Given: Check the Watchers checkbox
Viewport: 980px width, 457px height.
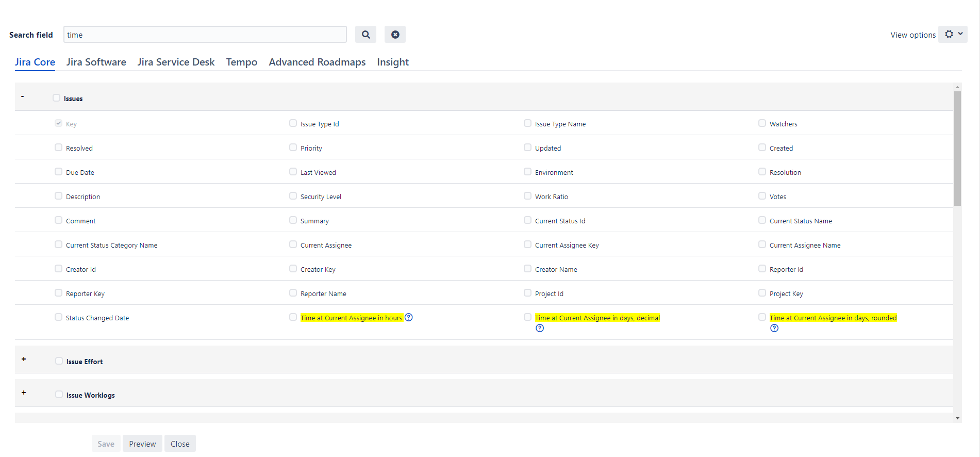Looking at the screenshot, I should (x=762, y=123).
